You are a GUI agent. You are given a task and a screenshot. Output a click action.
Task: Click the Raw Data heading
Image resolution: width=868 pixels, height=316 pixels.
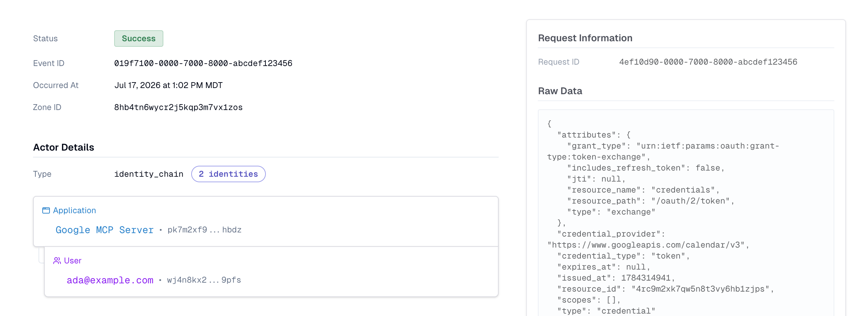pyautogui.click(x=560, y=91)
